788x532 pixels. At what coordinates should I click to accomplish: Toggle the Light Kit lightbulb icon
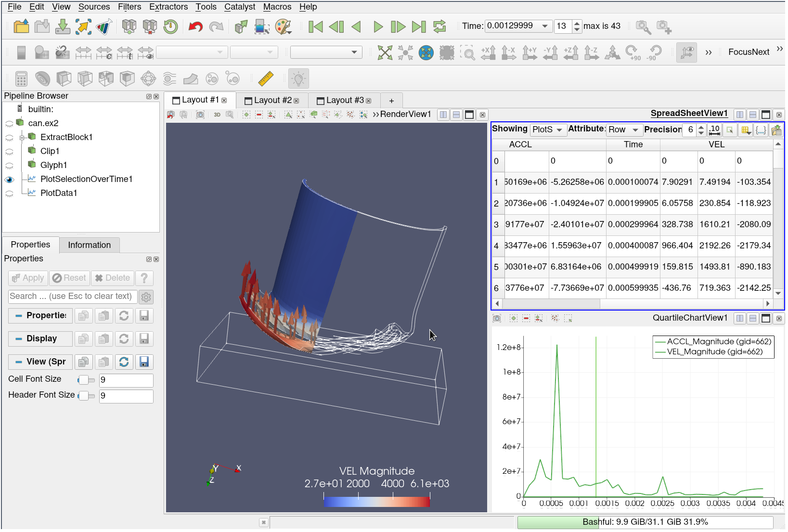pyautogui.click(x=298, y=78)
